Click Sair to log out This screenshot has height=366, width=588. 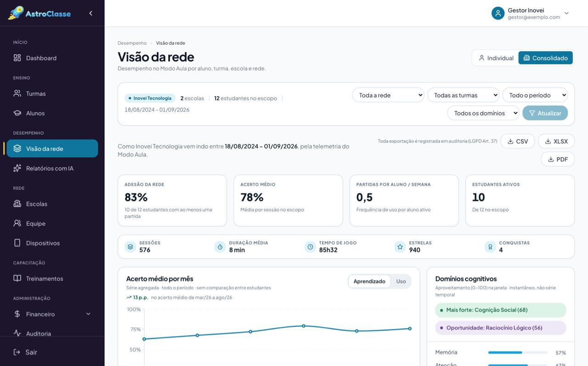tap(52, 352)
